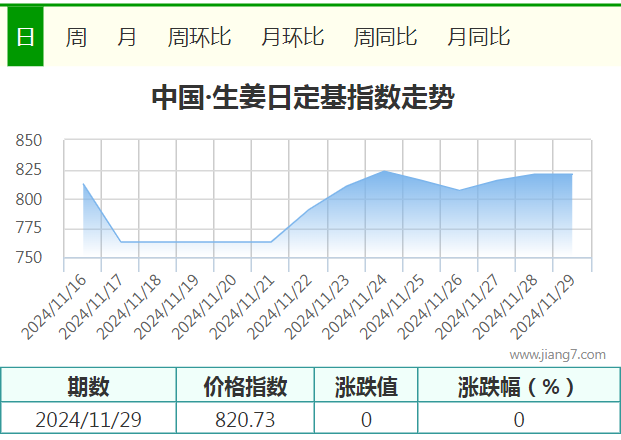Click the chart title 中国·生姜日定基指数走势

303,97
